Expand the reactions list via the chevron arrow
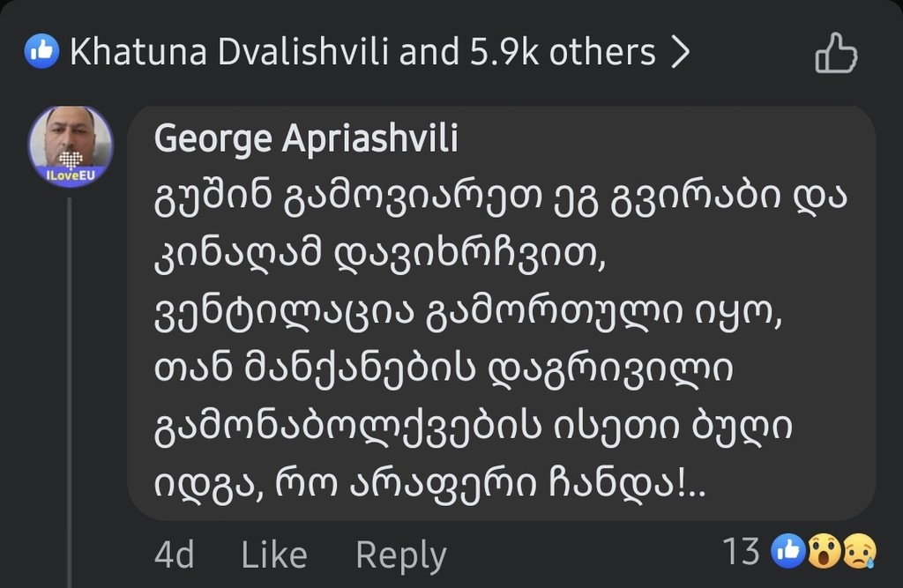Screen dimensions: 903x588 click(x=682, y=51)
